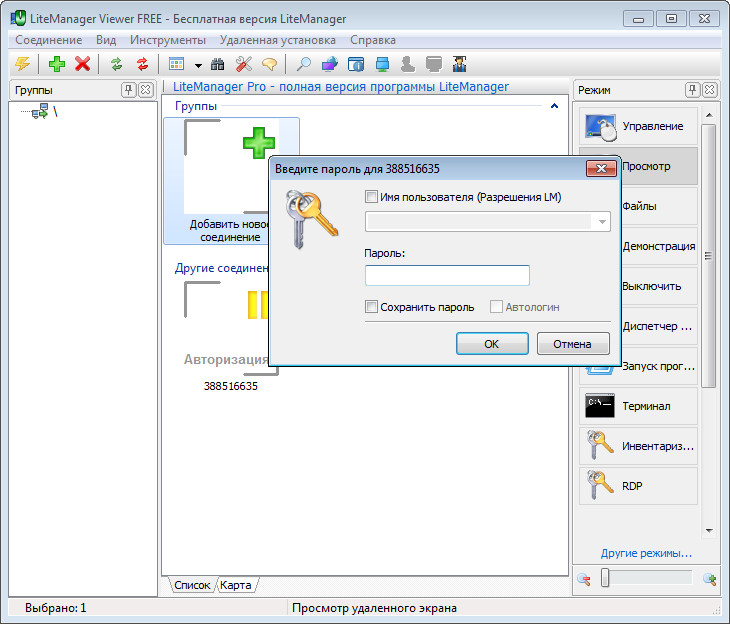Viewport: 730px width, 624px height.
Task: Click the Режим panel scroll down arrow
Action: (709, 530)
